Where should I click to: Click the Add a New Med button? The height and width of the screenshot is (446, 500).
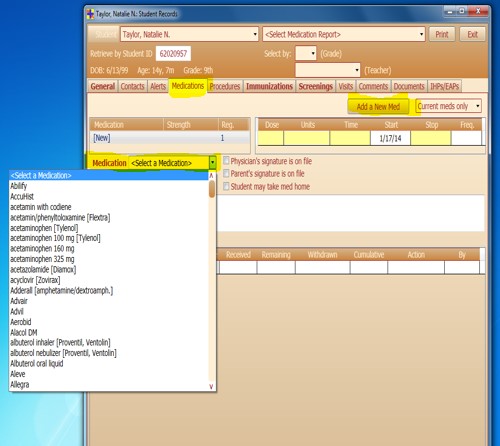pos(378,107)
